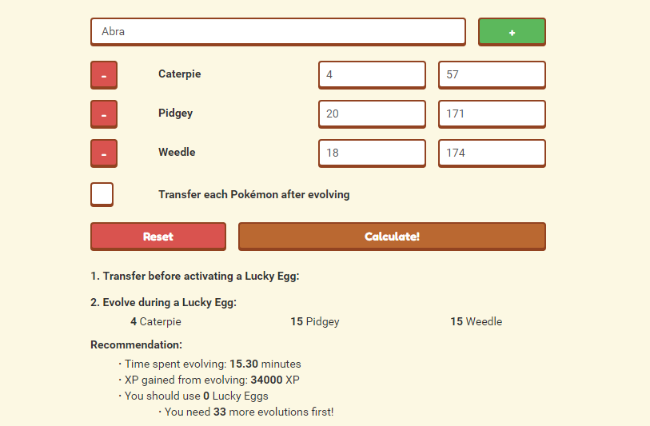Viewport: 650px width, 426px height.
Task: Edit the Pidgey candy field showing 171
Action: (x=491, y=114)
